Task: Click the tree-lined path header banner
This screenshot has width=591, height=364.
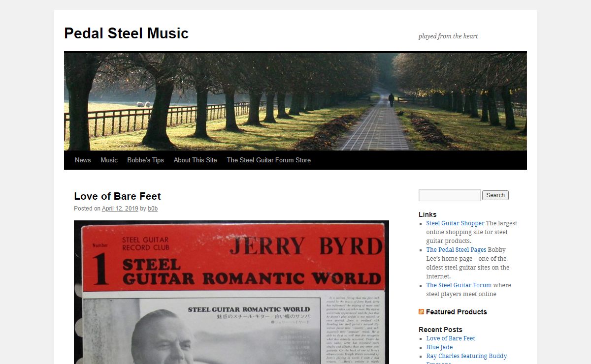Action: (295, 101)
